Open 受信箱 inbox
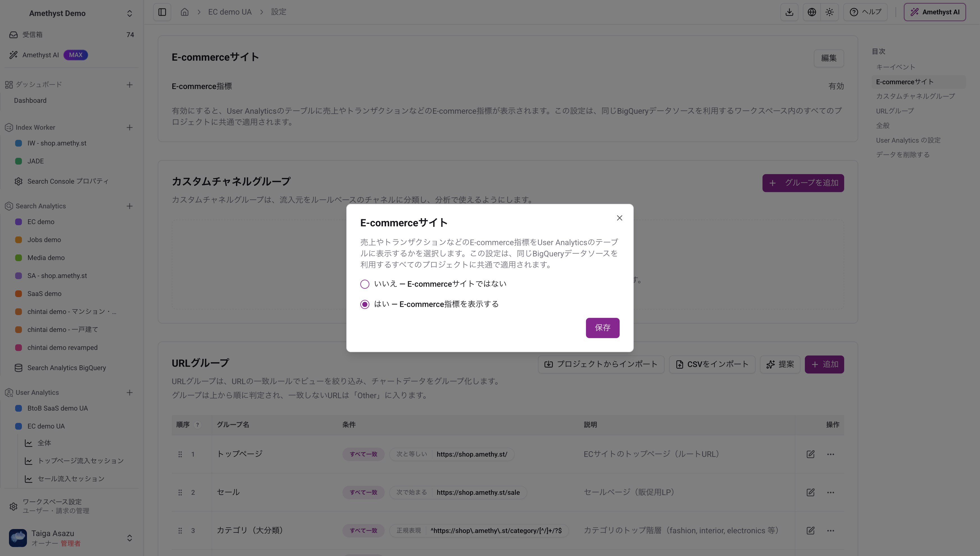980x556 pixels. [x=71, y=35]
